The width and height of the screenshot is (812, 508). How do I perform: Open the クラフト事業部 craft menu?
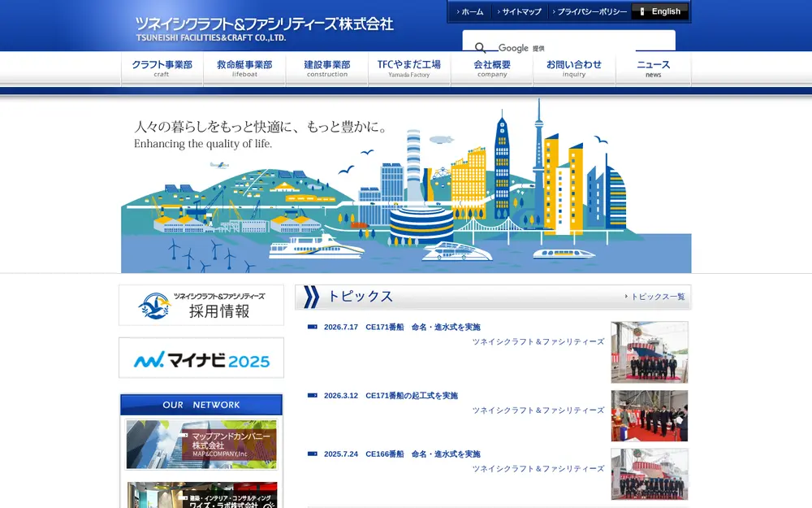click(x=162, y=68)
